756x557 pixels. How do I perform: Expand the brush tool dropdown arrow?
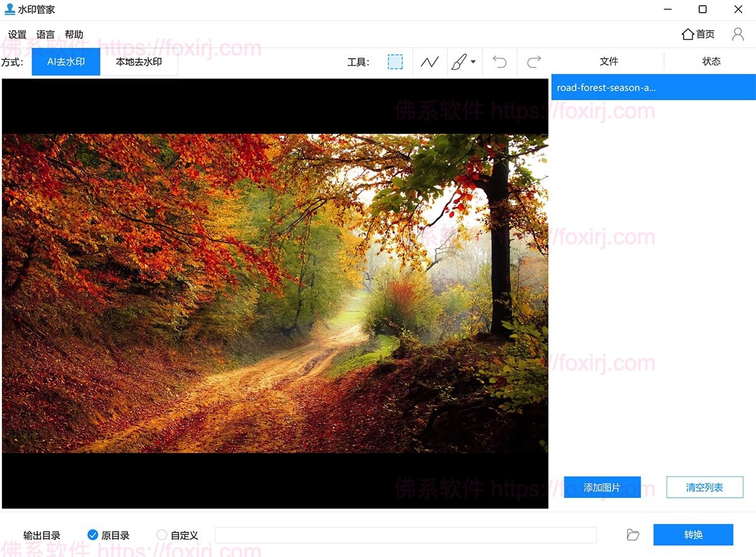(x=473, y=62)
